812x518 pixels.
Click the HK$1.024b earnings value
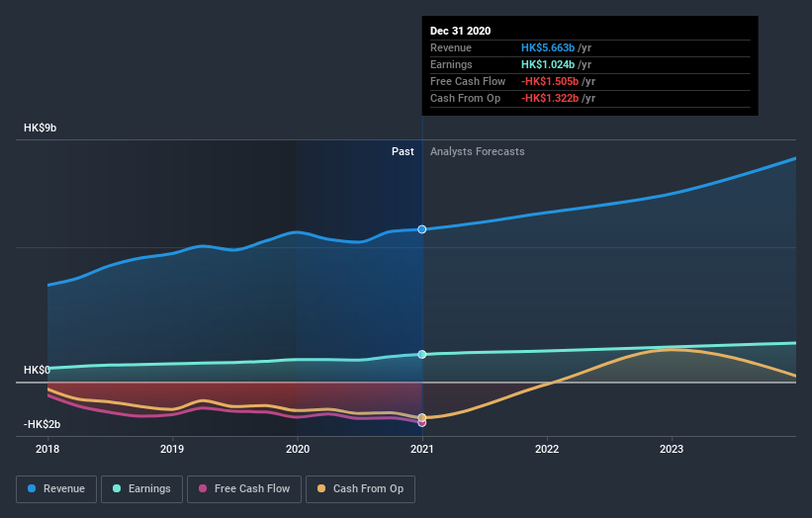pyautogui.click(x=548, y=64)
